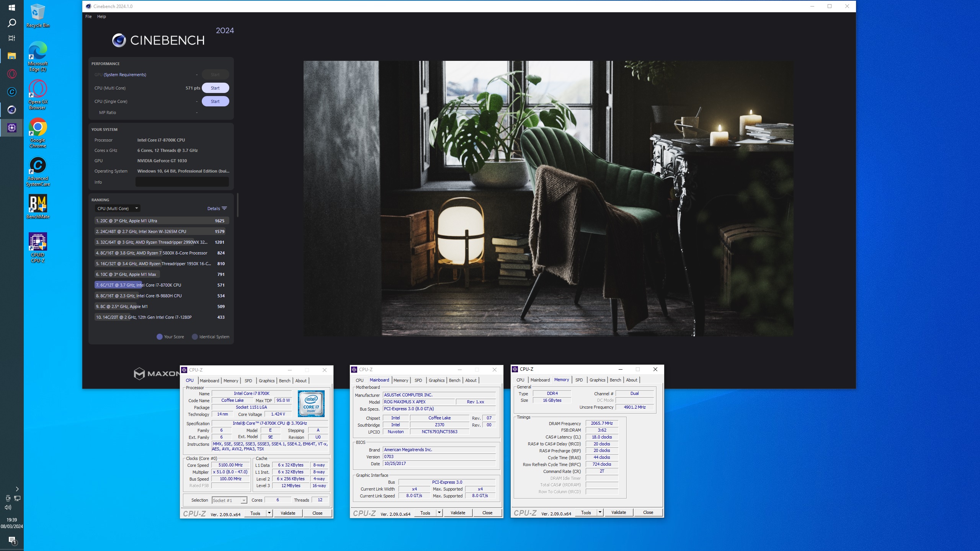Select Memory tab in Mainboard CPU-Z window
980x551 pixels.
pos(400,380)
